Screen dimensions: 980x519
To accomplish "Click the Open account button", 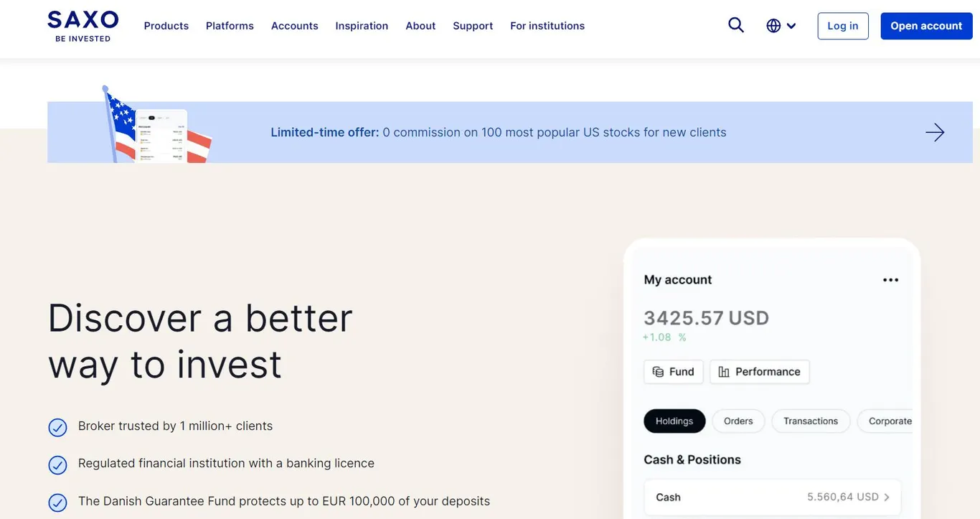I will [x=926, y=26].
